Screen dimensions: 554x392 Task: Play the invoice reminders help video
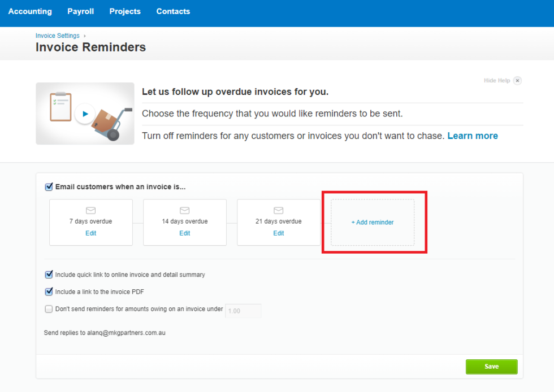(x=85, y=113)
